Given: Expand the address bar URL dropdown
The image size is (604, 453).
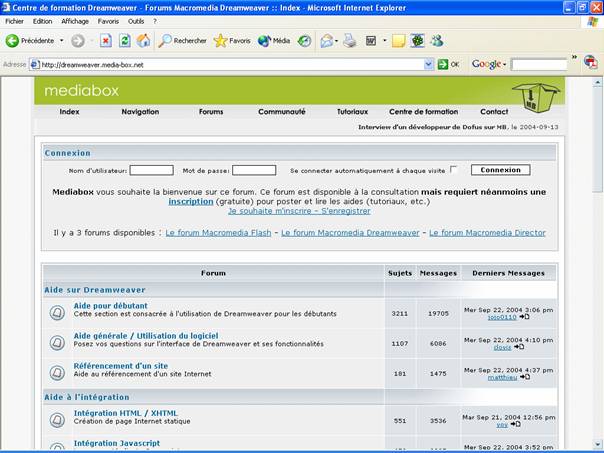Looking at the screenshot, I should coord(428,64).
